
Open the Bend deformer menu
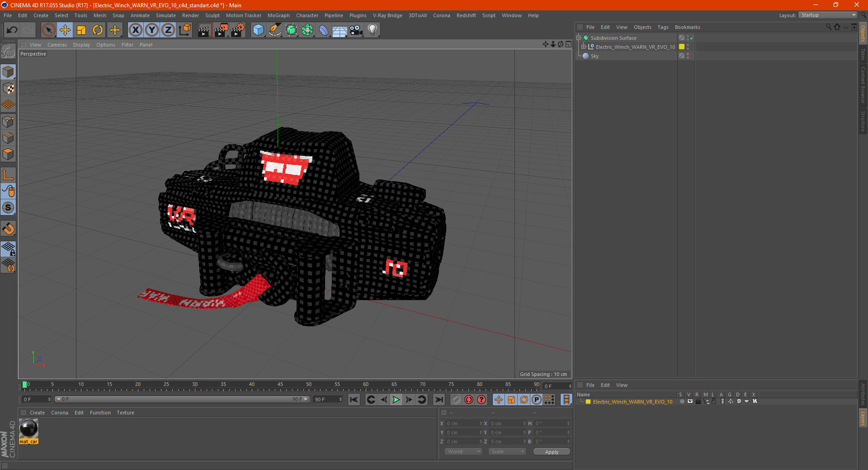324,30
